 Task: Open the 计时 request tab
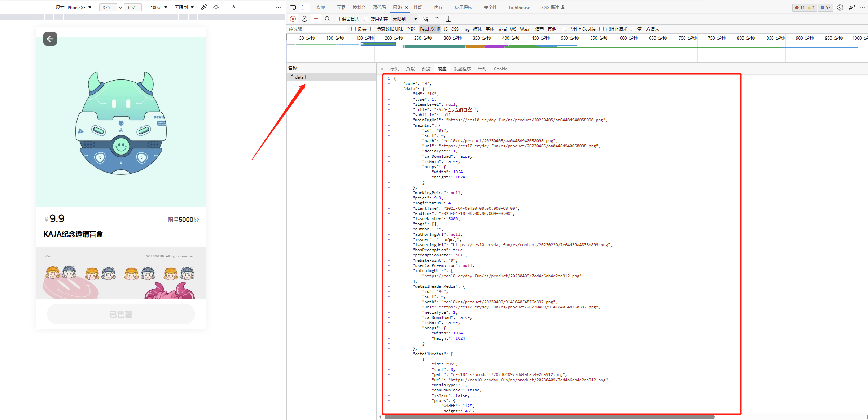click(482, 69)
